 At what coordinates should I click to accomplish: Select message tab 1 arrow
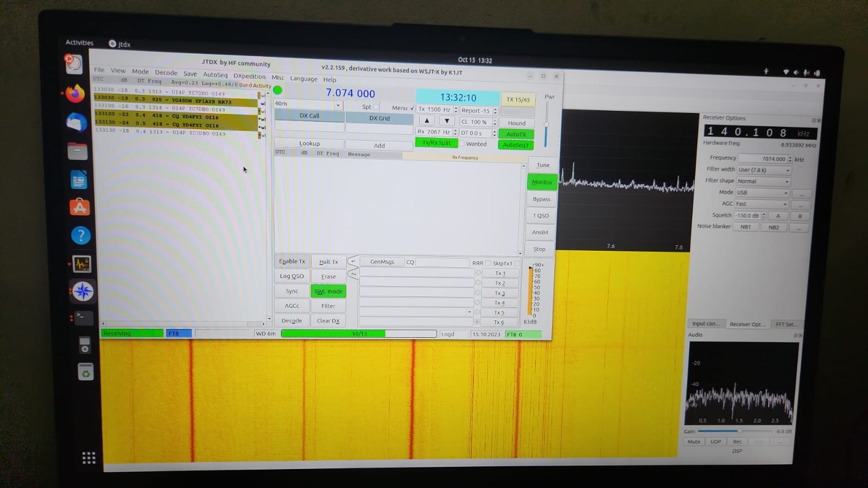353,262
